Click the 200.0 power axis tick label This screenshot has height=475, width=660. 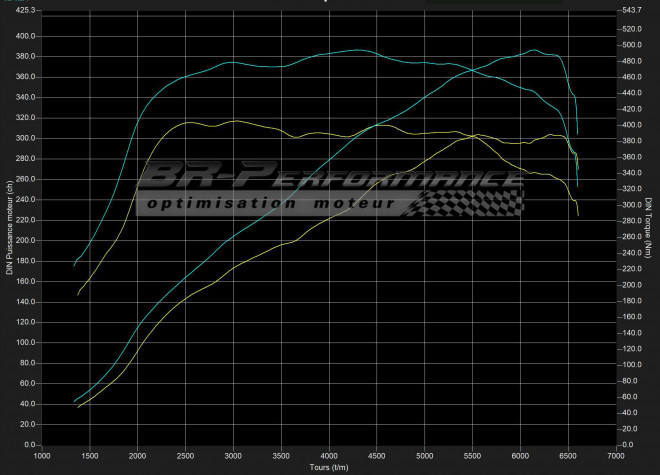click(x=21, y=241)
